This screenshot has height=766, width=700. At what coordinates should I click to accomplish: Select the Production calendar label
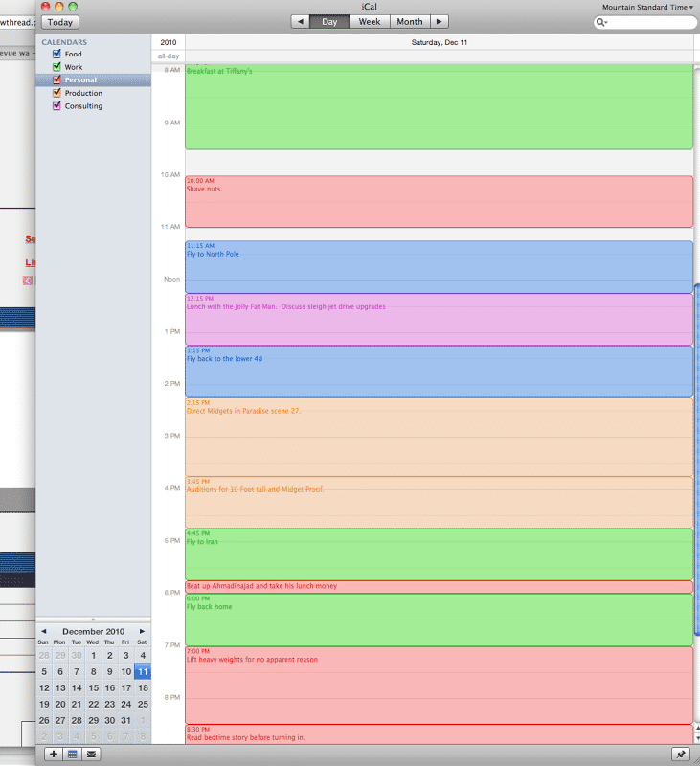pyautogui.click(x=83, y=93)
